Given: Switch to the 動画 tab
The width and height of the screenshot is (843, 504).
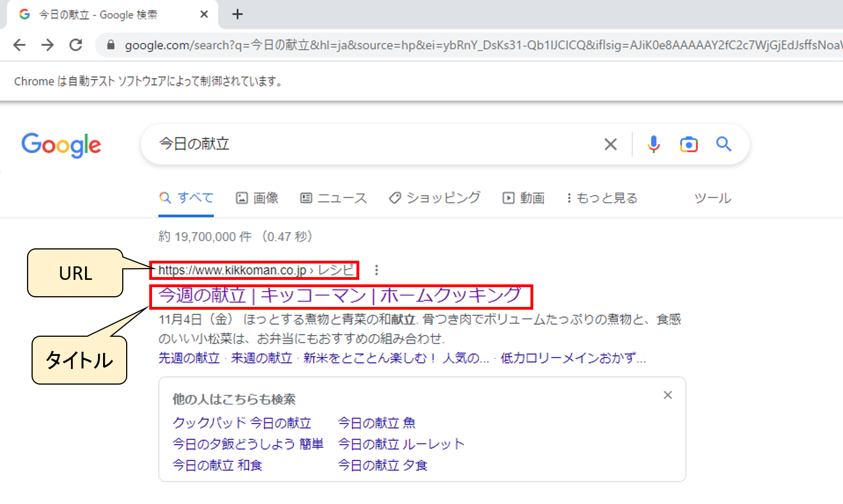Looking at the screenshot, I should pos(524,198).
